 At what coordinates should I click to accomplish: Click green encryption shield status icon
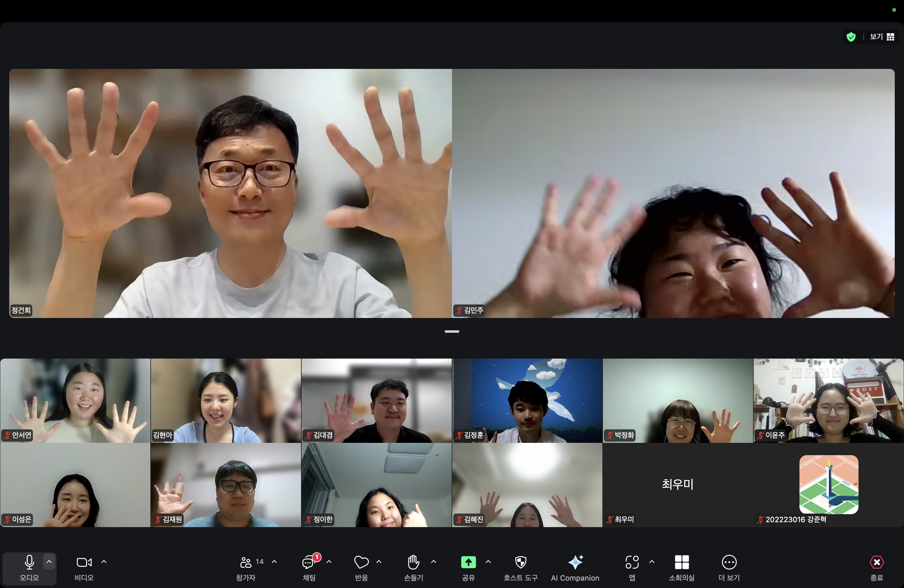pyautogui.click(x=851, y=37)
